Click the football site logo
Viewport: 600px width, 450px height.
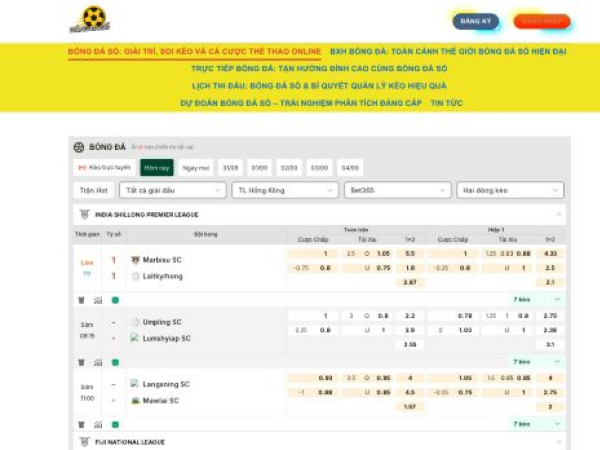click(x=95, y=18)
